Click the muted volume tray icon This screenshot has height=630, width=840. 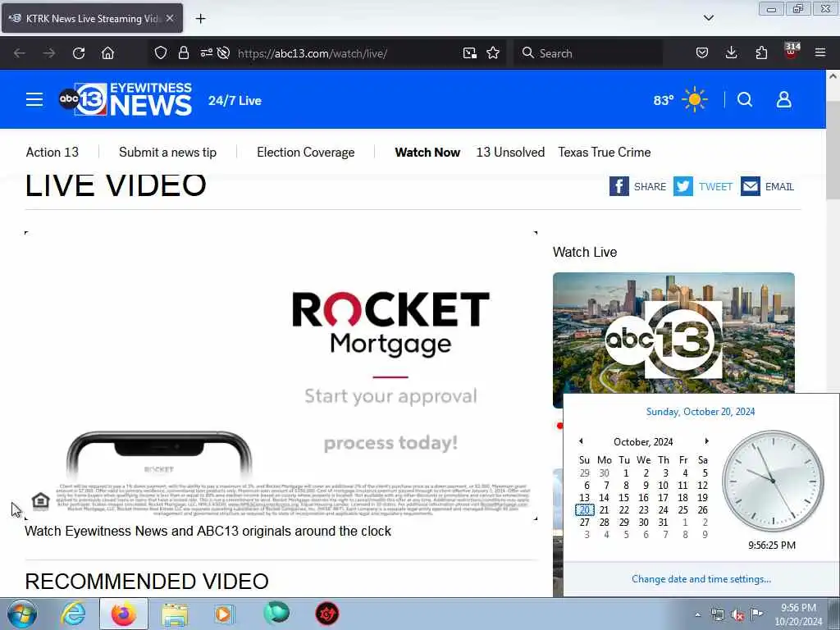coord(737,615)
